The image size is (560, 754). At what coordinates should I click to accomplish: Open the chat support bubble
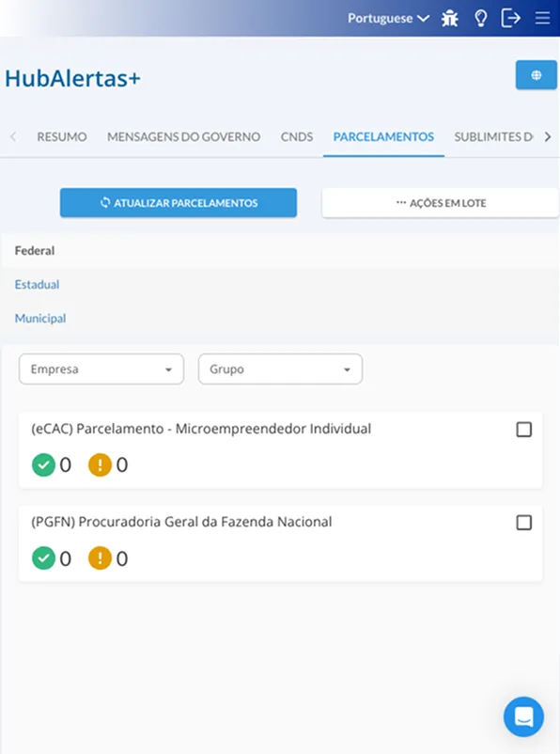523,716
